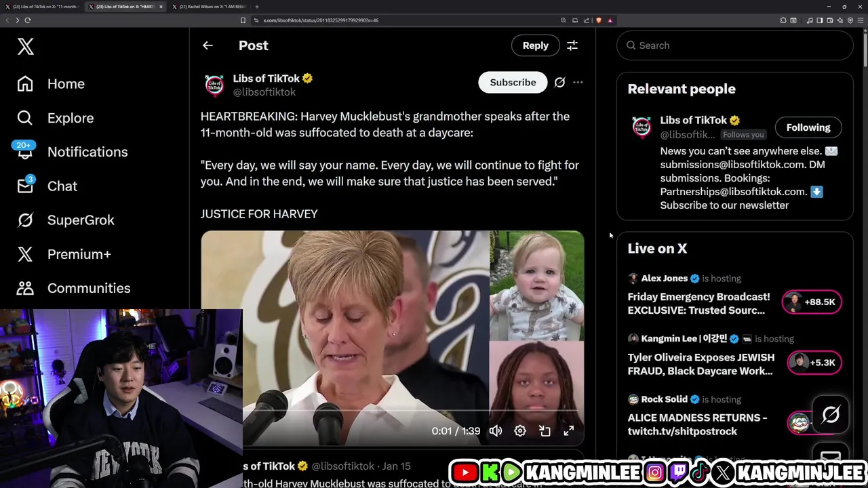Click the +88.5K listeners badge
The width and height of the screenshot is (868, 488).
pyautogui.click(x=812, y=302)
